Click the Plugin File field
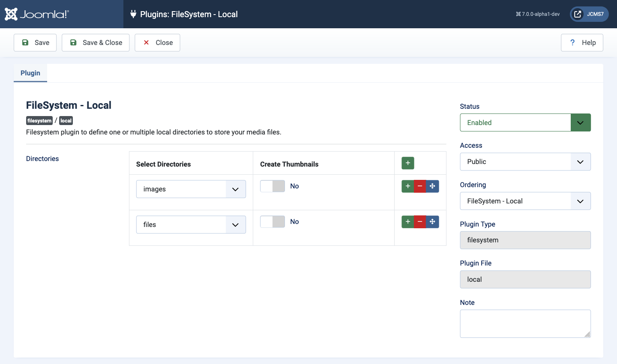The image size is (617, 364). pos(525,280)
